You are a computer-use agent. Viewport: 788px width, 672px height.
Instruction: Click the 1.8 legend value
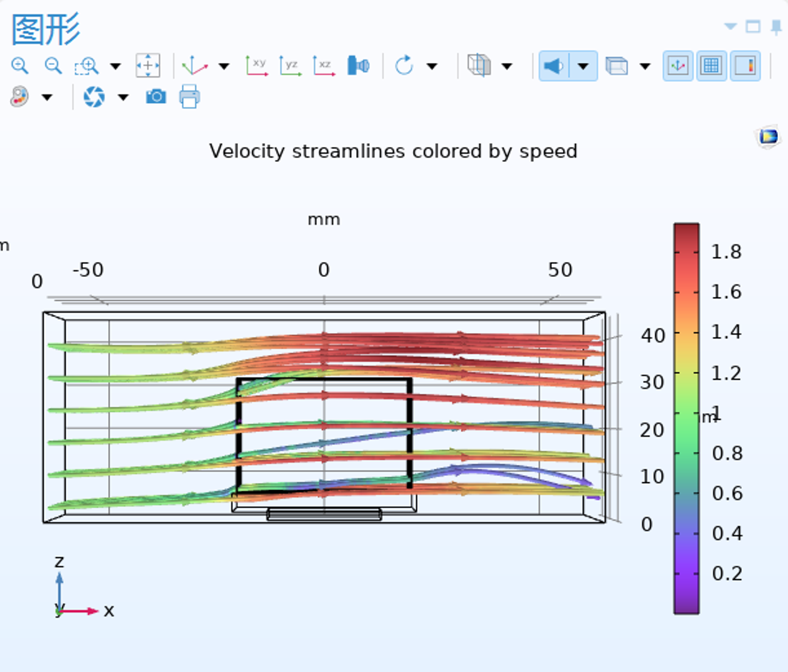[x=726, y=252]
